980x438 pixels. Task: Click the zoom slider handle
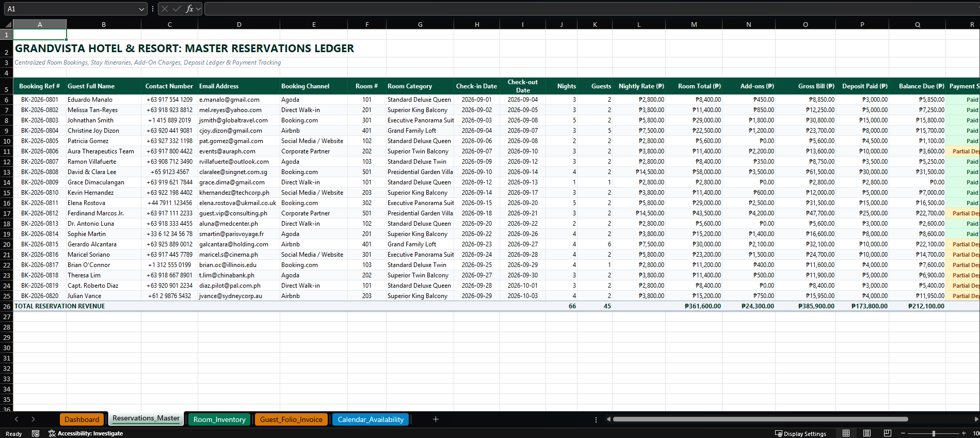pyautogui.click(x=934, y=433)
